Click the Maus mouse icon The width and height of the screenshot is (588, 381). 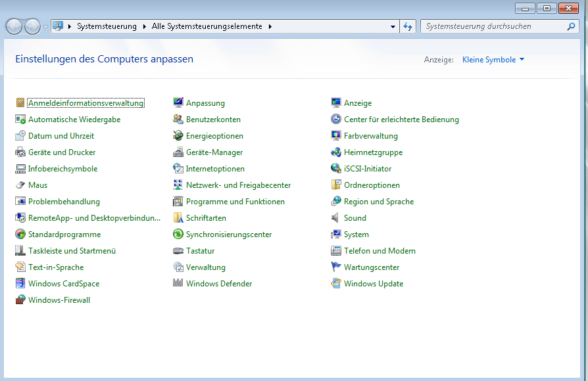coord(20,185)
